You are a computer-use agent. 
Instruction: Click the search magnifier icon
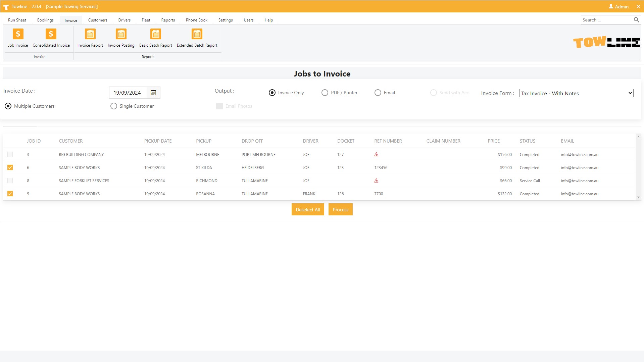pos(636,20)
